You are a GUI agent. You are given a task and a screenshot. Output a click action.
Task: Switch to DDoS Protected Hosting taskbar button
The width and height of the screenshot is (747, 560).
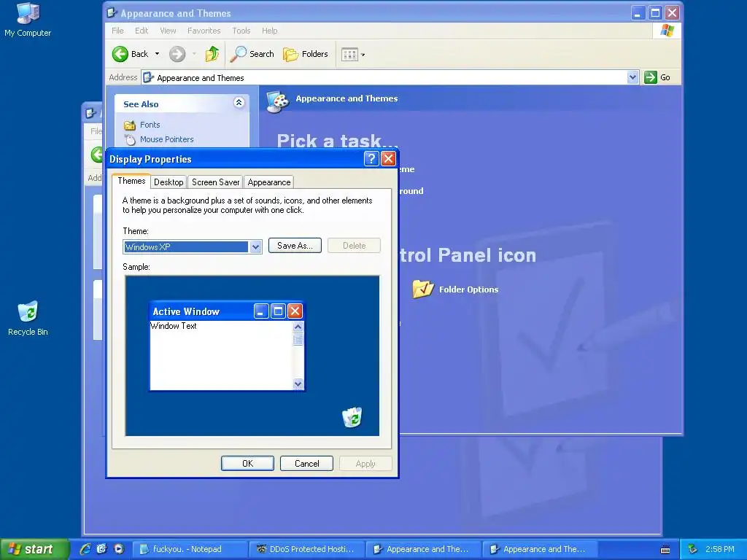(306, 549)
